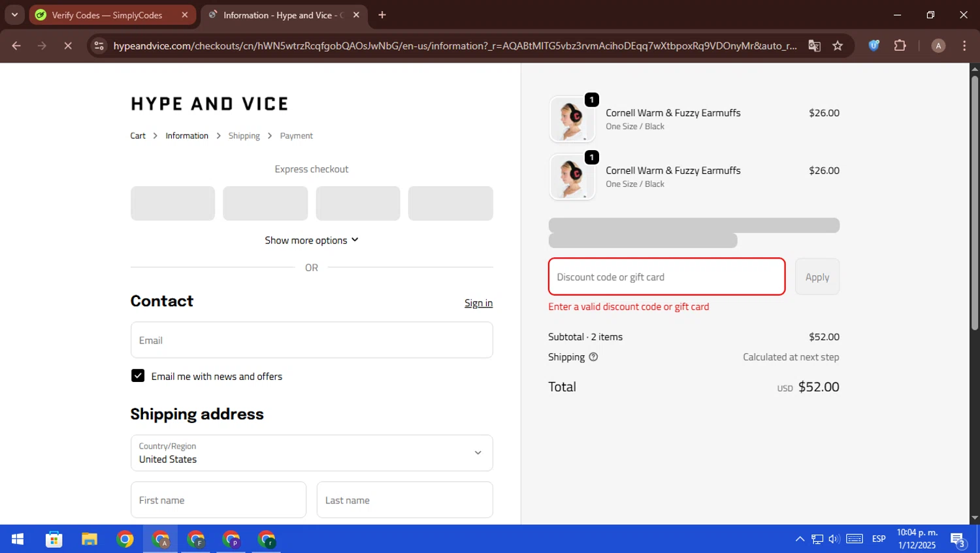Click the translate page icon
980x553 pixels.
point(814,46)
